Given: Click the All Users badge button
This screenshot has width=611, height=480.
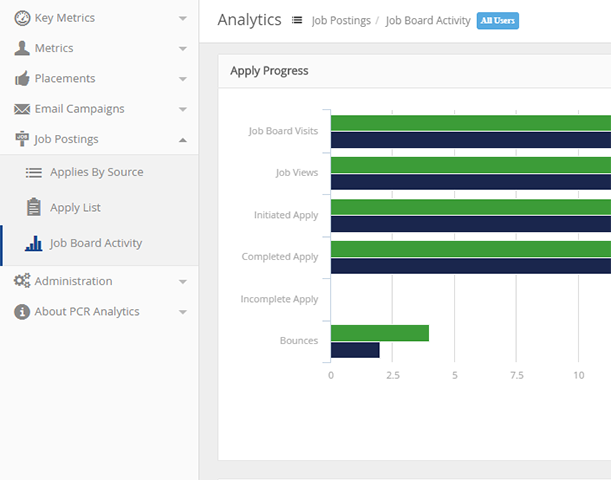Looking at the screenshot, I should 497,20.
